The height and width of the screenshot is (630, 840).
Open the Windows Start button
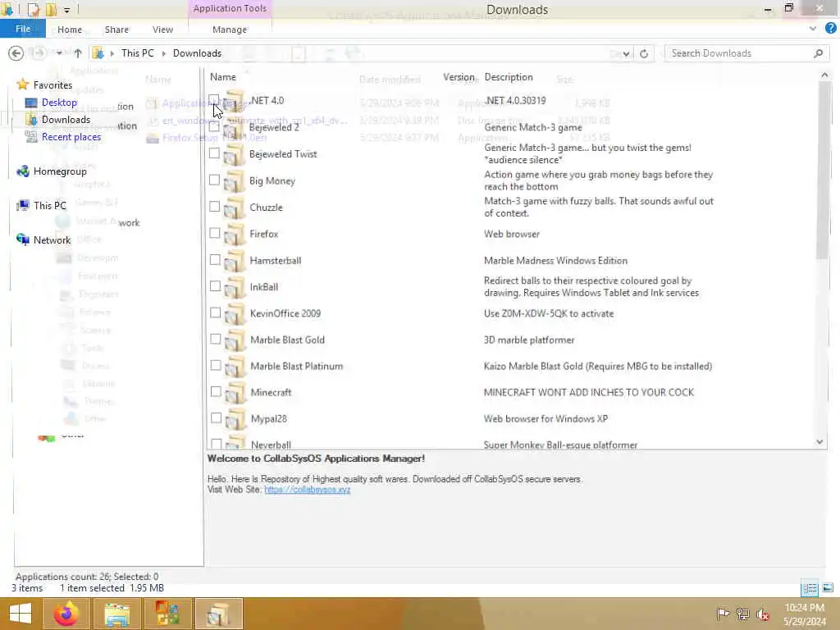click(21, 614)
